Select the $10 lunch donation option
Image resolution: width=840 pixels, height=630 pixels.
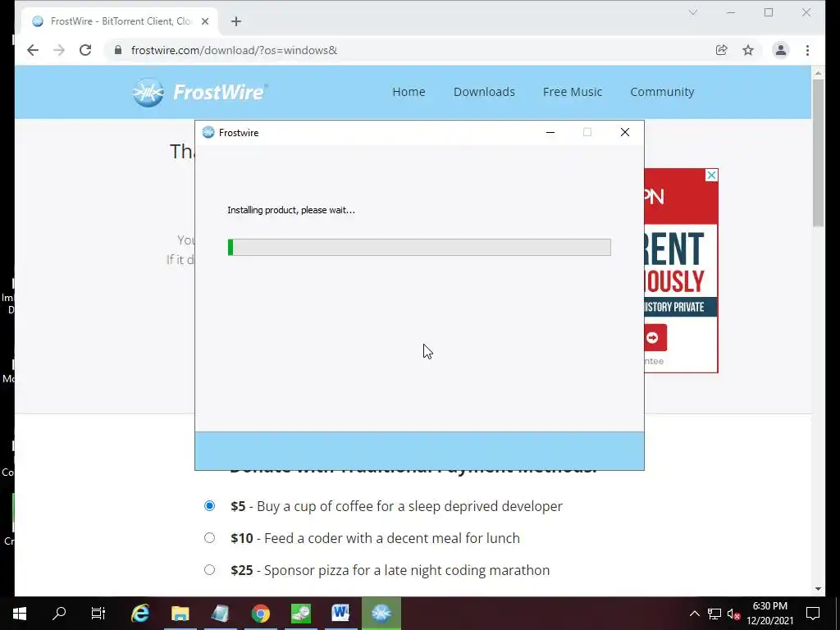[x=209, y=538]
